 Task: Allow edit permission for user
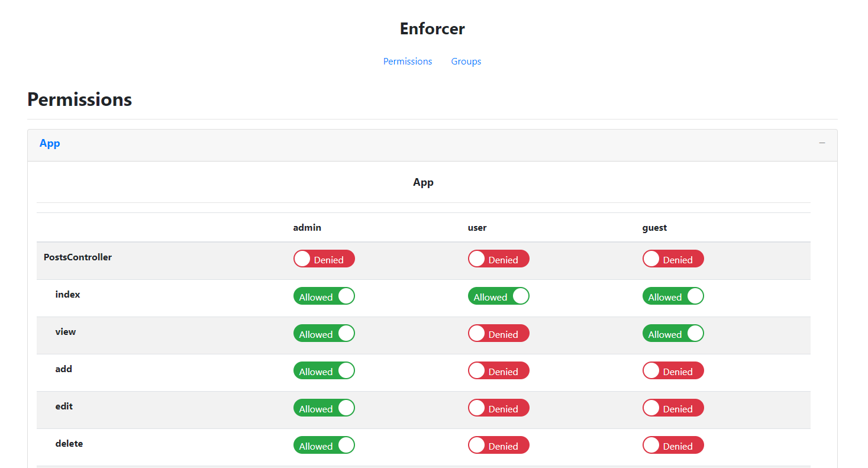tap(498, 408)
